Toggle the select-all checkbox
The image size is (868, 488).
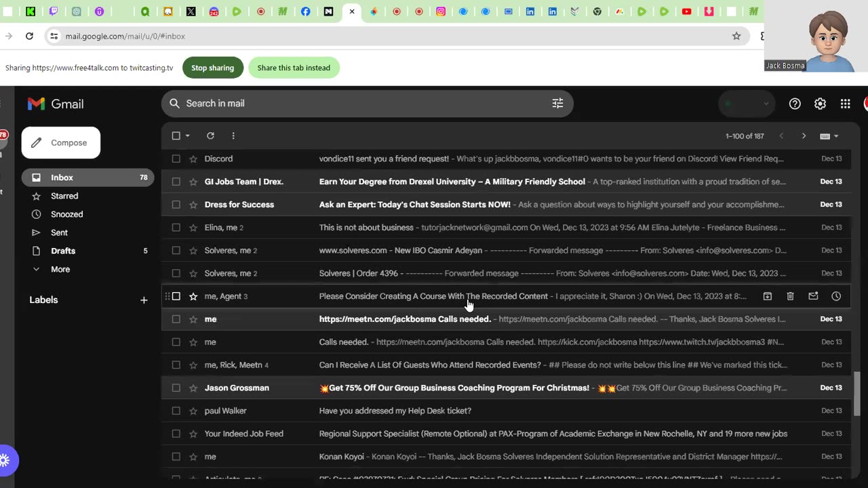pyautogui.click(x=176, y=136)
